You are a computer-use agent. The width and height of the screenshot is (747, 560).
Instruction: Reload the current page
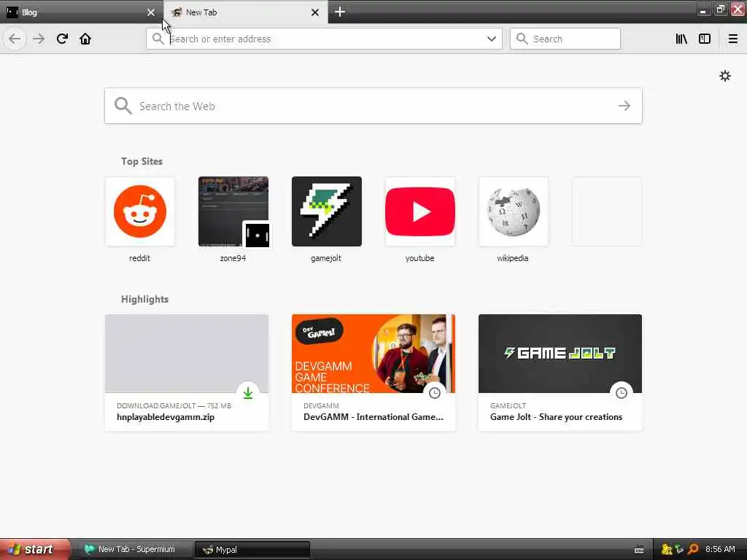click(62, 39)
